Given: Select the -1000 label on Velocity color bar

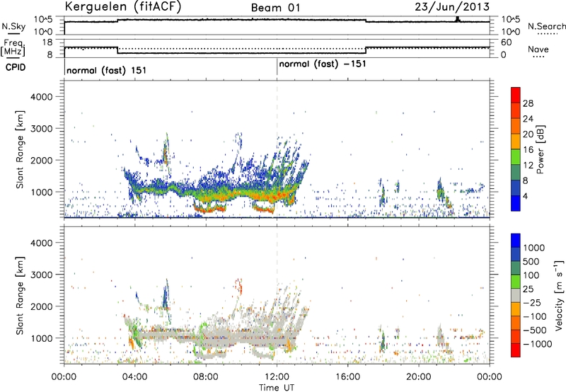Looking at the screenshot, I should [x=537, y=344].
